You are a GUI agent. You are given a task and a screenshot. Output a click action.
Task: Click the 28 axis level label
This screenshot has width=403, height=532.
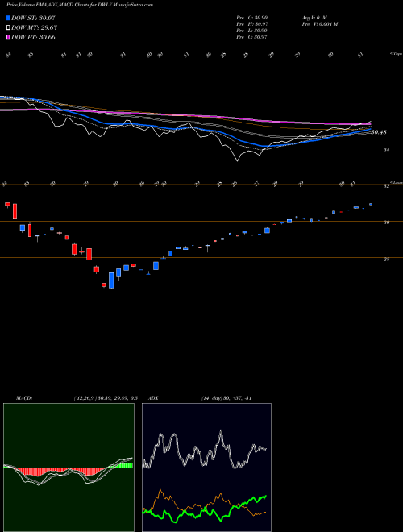[x=386, y=260]
